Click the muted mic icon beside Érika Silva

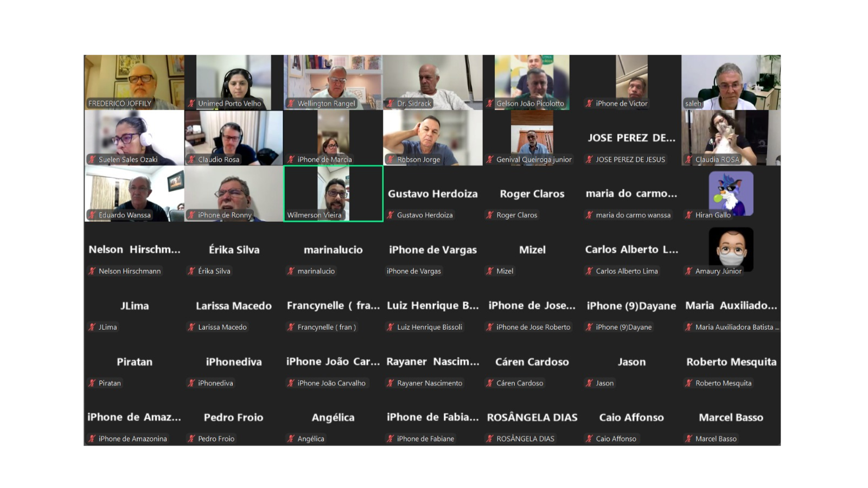point(192,271)
